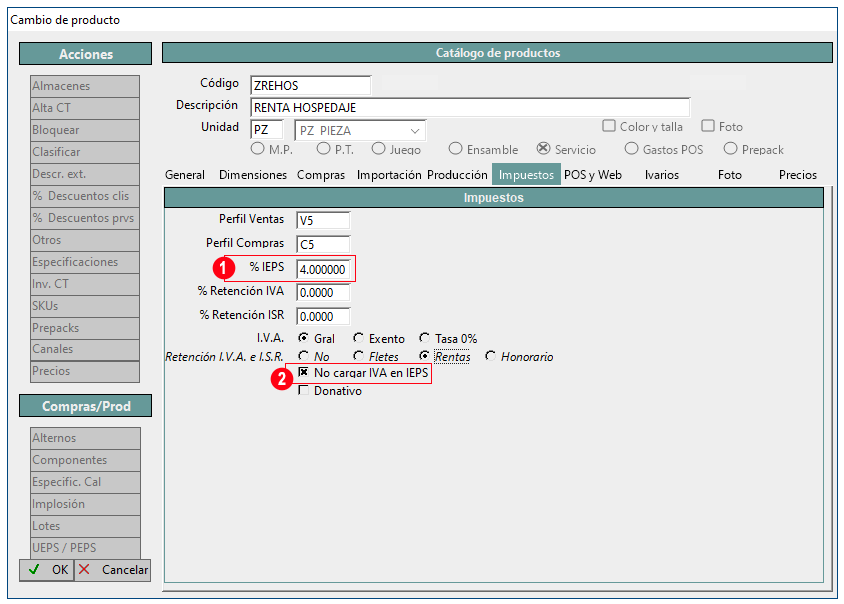Click the Alta CT action button

coord(85,108)
